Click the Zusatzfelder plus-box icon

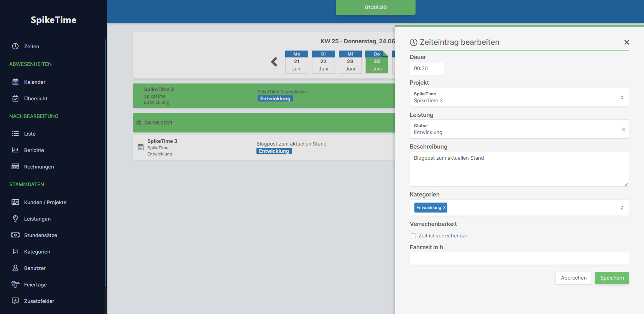point(15,301)
